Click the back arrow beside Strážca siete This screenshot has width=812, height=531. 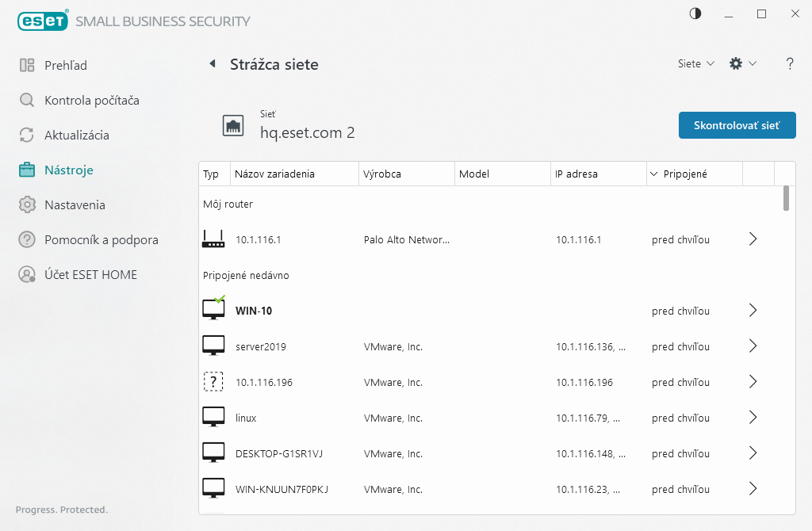(213, 64)
